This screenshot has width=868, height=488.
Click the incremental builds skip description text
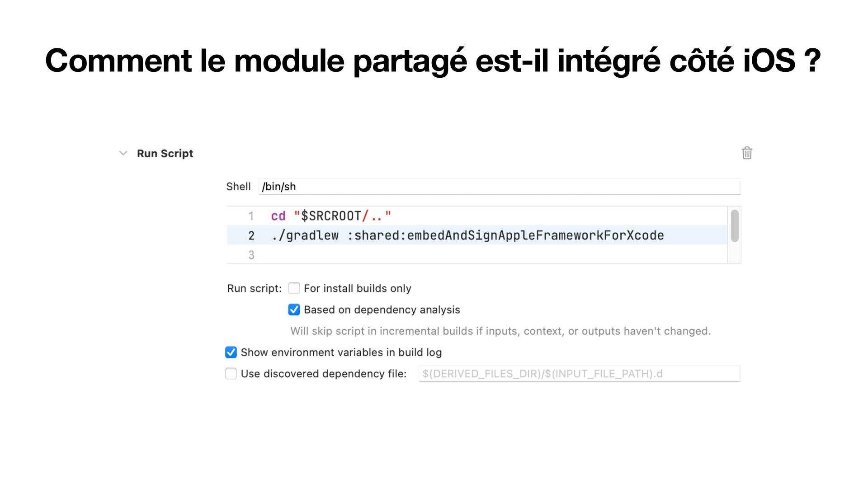pos(500,331)
